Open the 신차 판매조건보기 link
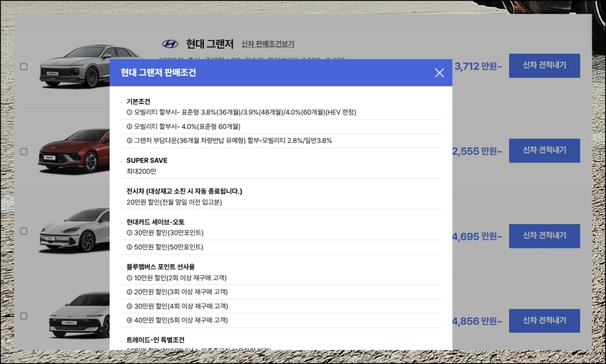This screenshot has width=606, height=364. (268, 44)
